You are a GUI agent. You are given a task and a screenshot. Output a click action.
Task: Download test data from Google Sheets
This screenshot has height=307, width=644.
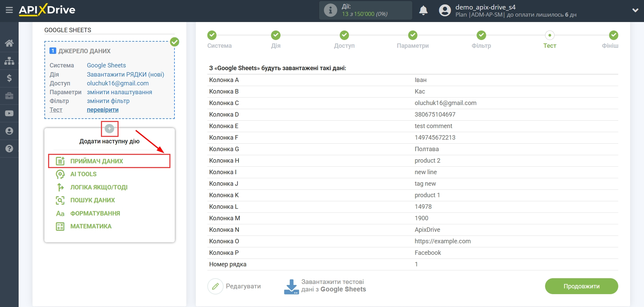pos(325,286)
